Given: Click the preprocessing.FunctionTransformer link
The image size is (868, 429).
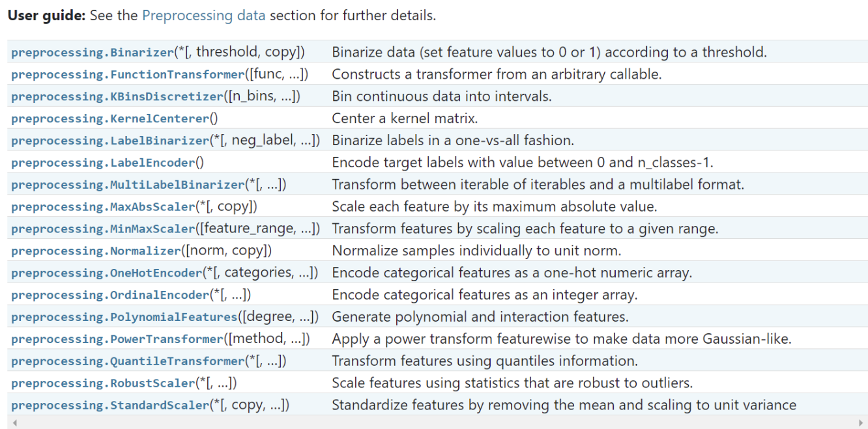Looking at the screenshot, I should 127,75.
